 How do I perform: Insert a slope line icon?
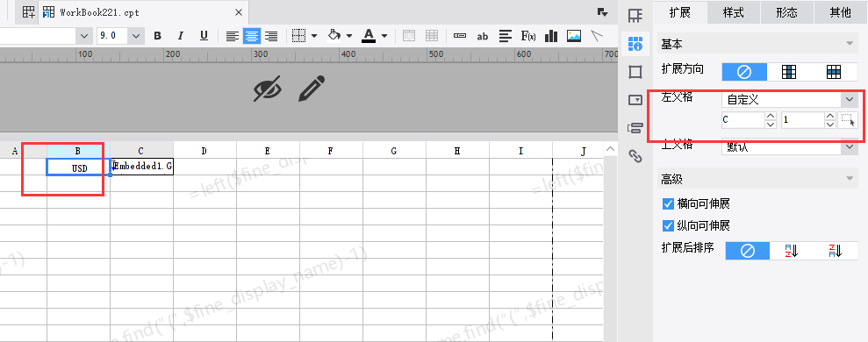point(596,36)
